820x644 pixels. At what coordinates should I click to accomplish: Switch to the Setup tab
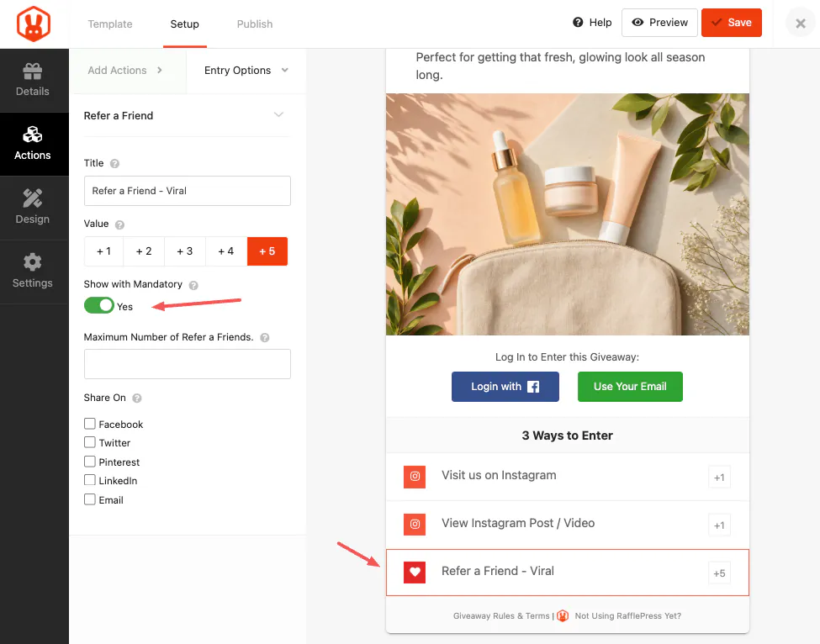tap(184, 24)
